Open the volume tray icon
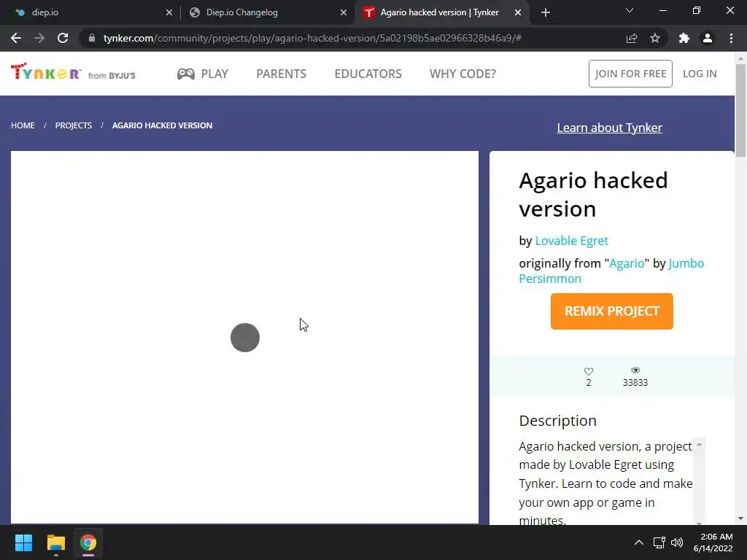 pyautogui.click(x=677, y=542)
